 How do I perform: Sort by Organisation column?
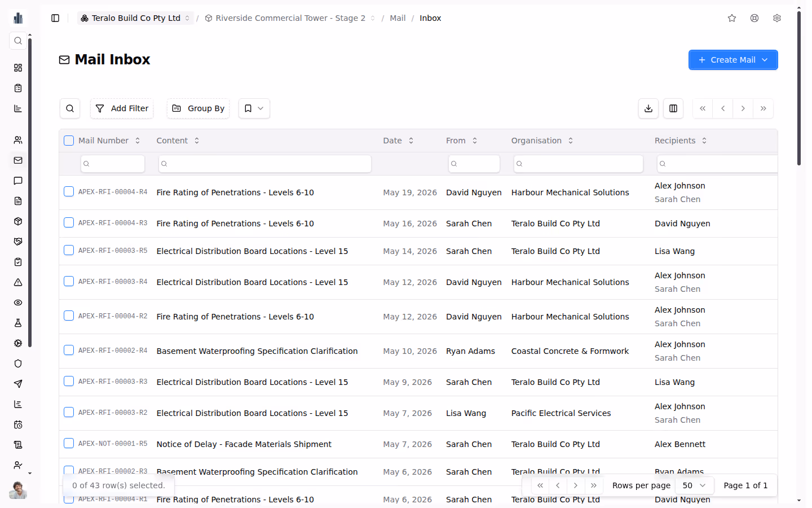click(x=542, y=141)
